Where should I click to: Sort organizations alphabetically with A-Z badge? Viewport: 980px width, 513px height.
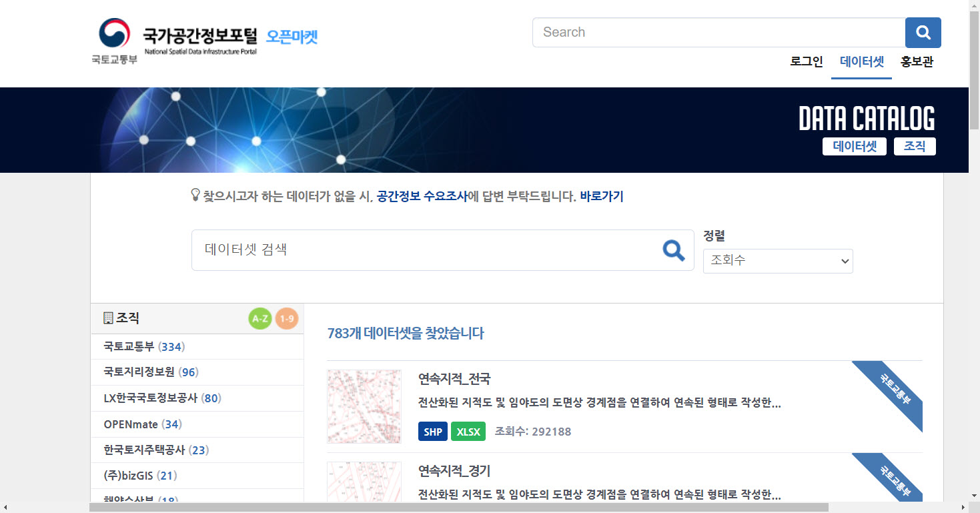(260, 319)
